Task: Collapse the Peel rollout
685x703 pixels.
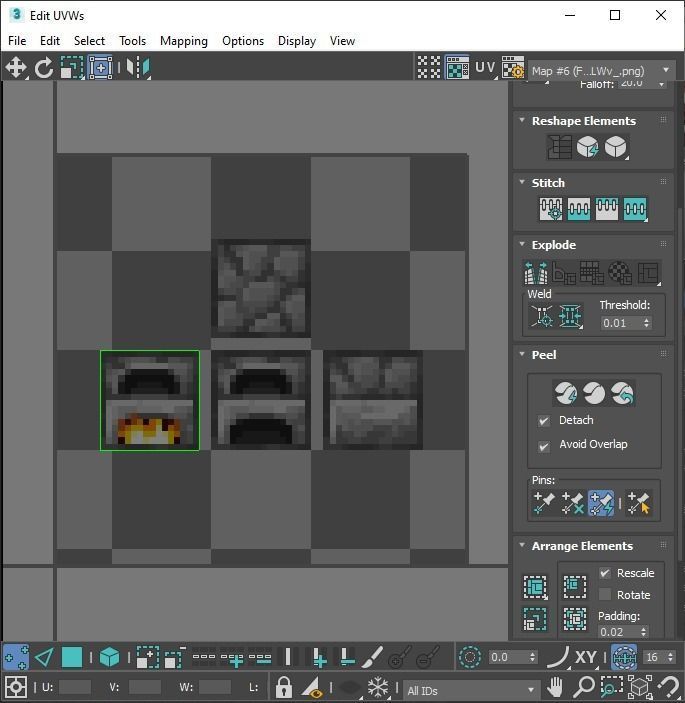Action: click(522, 355)
